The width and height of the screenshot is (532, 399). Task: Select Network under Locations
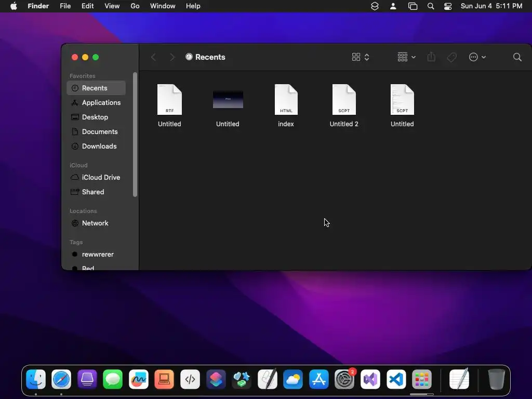click(x=96, y=223)
